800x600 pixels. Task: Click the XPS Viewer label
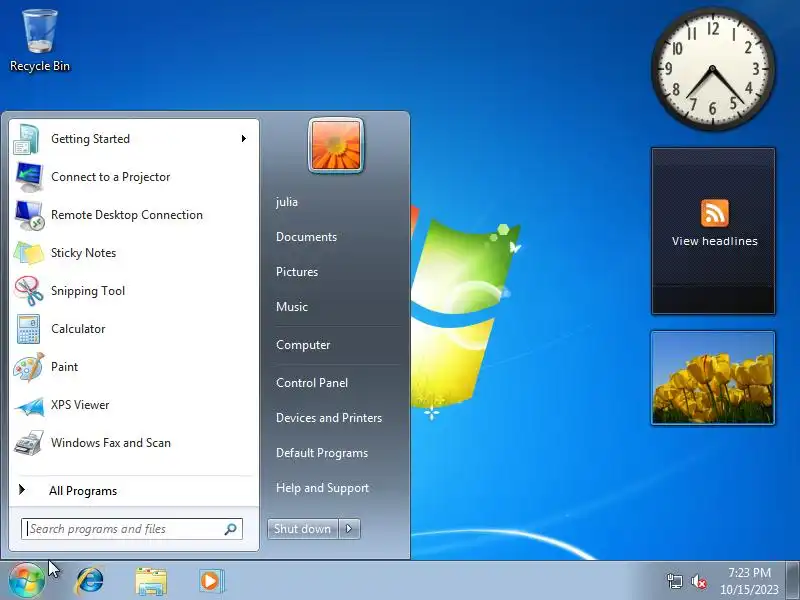[80, 405]
